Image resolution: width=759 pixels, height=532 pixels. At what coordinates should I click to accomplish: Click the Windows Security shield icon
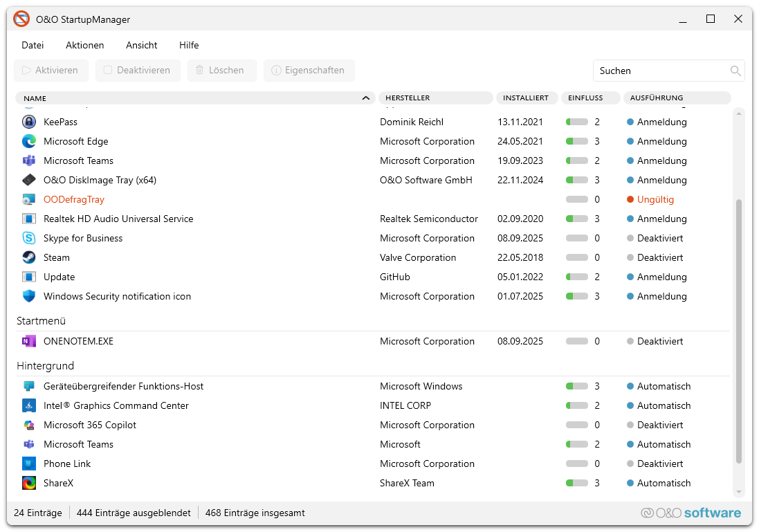point(29,296)
